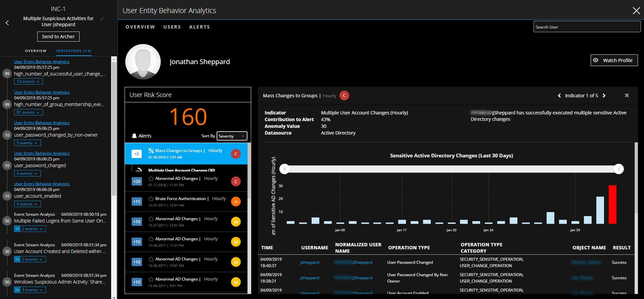Click the Send to Archer button

click(58, 37)
